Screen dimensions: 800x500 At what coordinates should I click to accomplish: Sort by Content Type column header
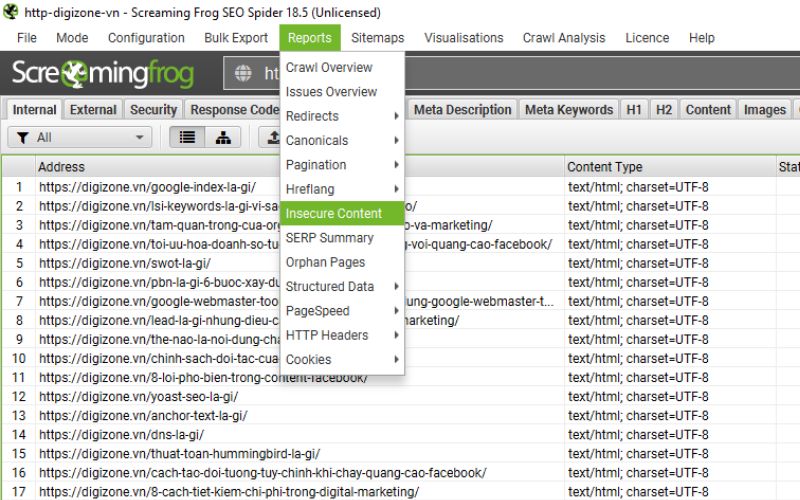670,167
